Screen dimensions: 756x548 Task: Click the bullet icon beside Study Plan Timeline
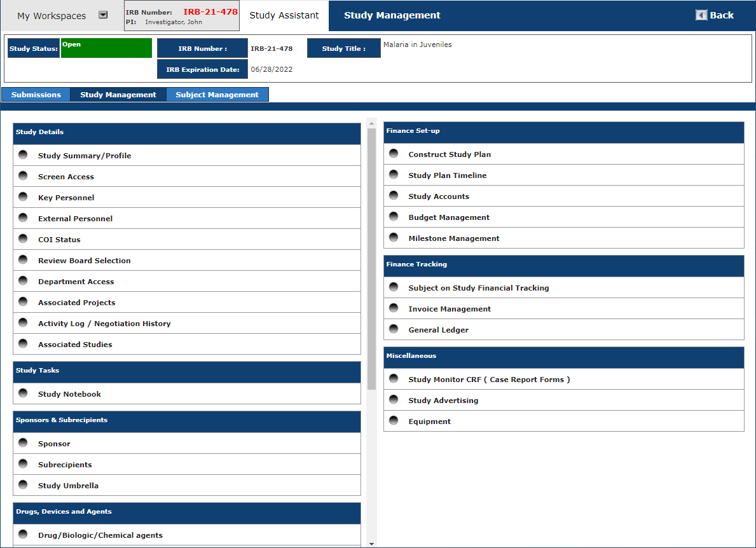pos(394,174)
